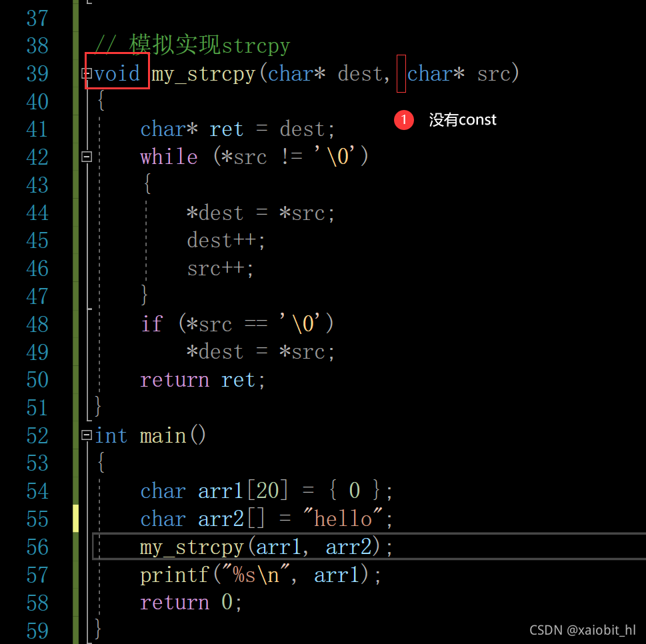Click the red numbered annotation badge

tap(404, 119)
